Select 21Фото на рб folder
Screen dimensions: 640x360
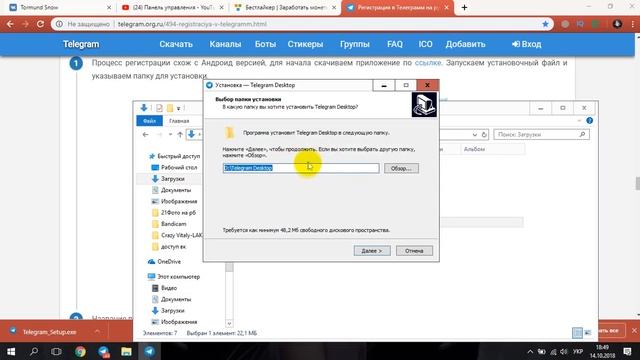coord(174,213)
